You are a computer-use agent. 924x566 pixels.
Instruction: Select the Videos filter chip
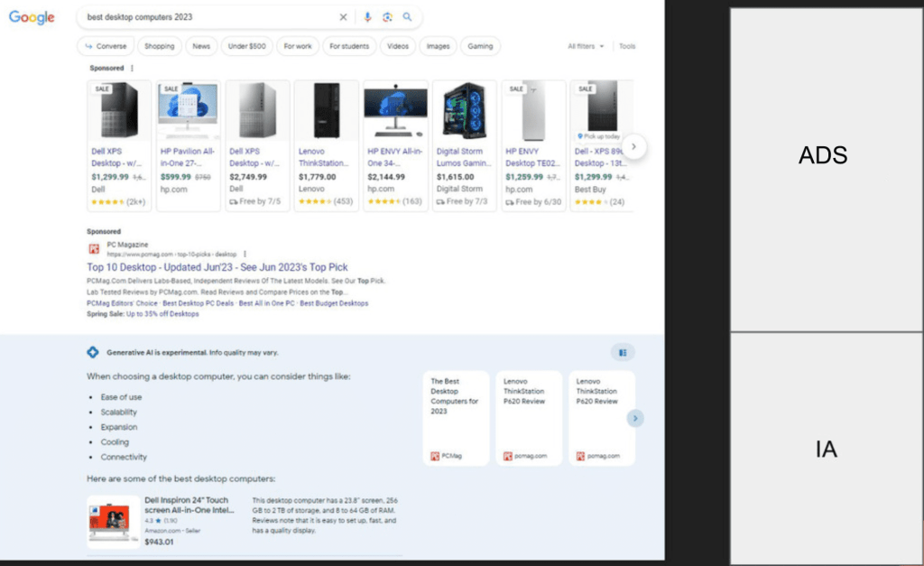[x=398, y=46]
